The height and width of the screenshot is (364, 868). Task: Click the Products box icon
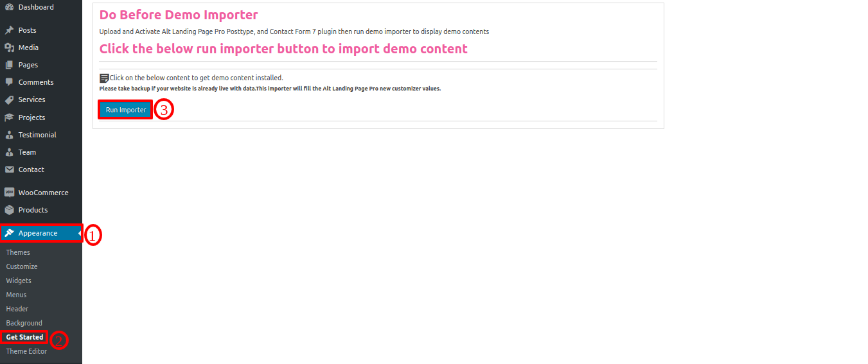[x=9, y=210]
